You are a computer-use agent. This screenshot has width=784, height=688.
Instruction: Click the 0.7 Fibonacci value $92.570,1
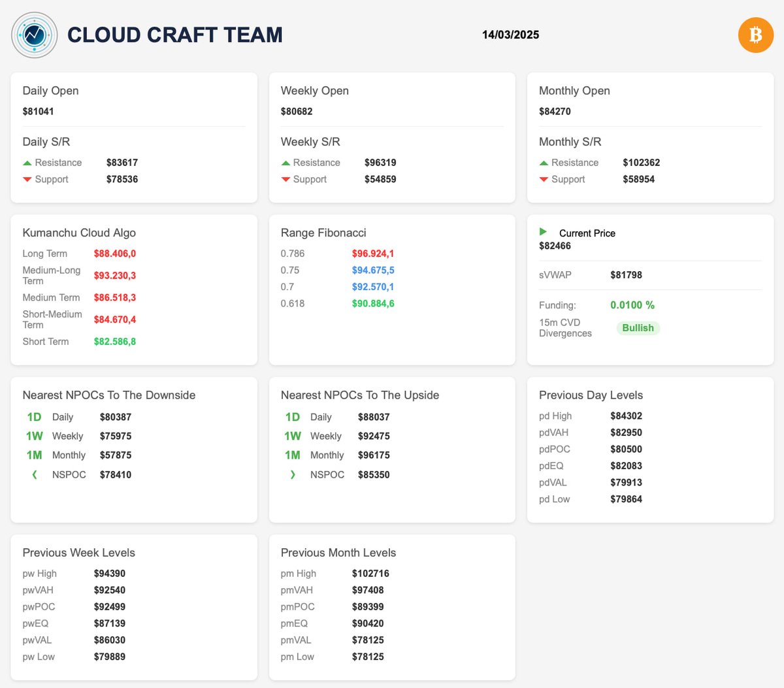373,287
